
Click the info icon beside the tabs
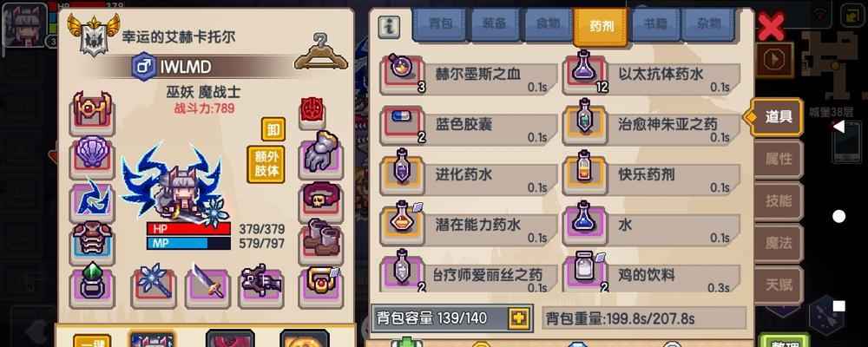pyautogui.click(x=389, y=27)
